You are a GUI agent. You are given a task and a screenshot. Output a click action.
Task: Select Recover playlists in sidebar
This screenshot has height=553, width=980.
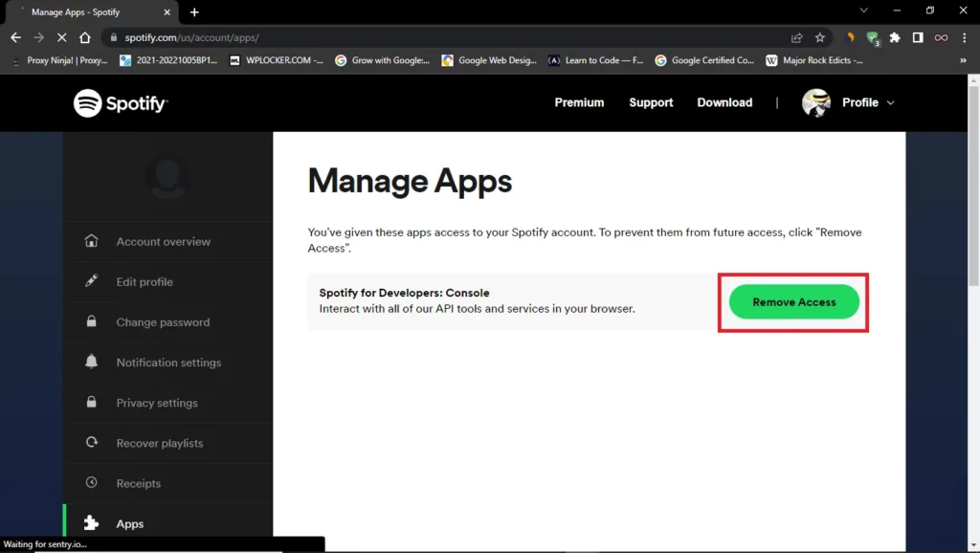167,443
